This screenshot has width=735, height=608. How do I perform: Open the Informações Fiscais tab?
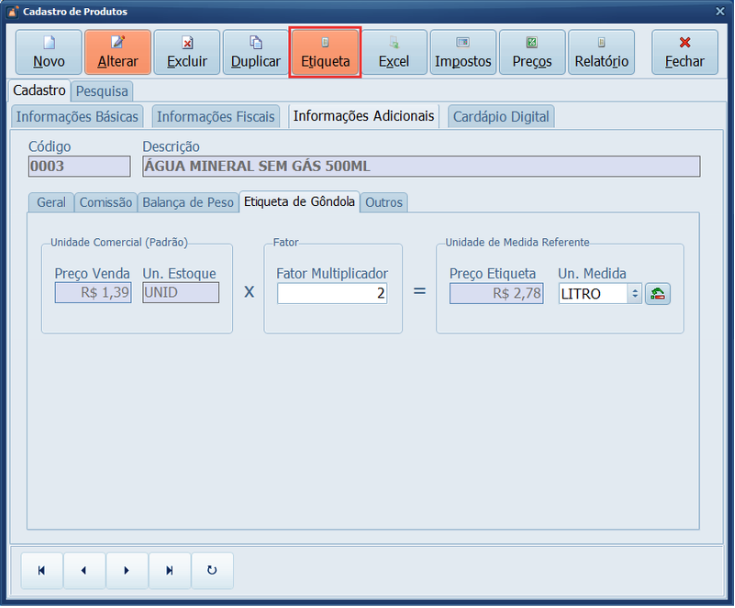(216, 117)
